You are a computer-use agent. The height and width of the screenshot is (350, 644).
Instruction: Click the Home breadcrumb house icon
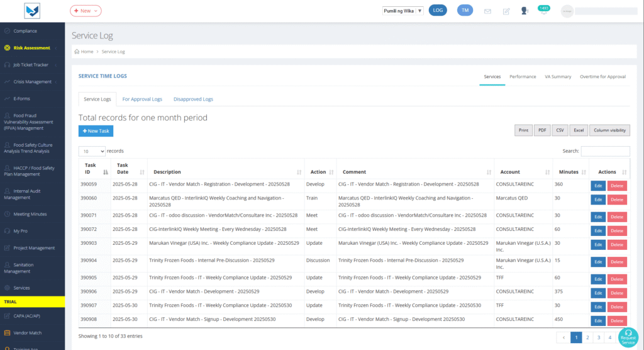[77, 52]
